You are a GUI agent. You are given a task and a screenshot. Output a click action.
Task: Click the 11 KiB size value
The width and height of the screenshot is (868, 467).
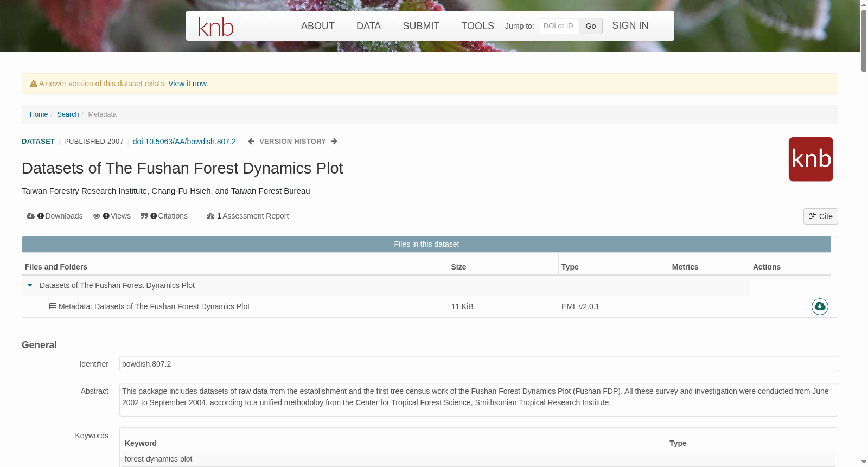pyautogui.click(x=462, y=306)
